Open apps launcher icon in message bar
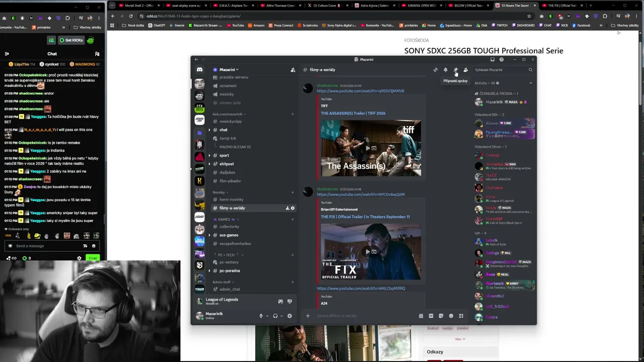Screen dimensions: 644x362 [461, 316]
